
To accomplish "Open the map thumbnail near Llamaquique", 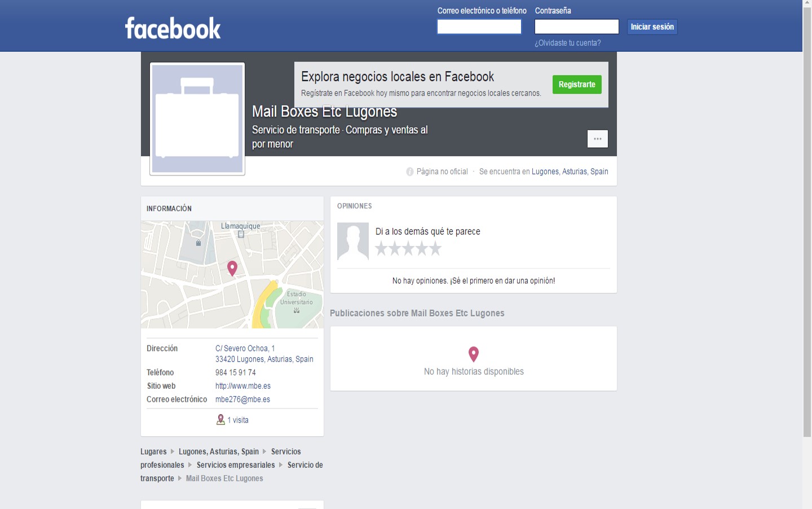I will point(232,275).
